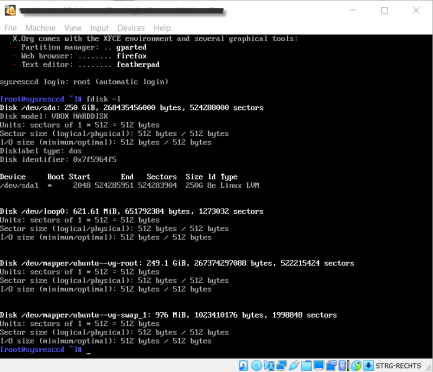Open the File menu
Image resolution: width=433 pixels, height=372 pixels.
click(10, 28)
